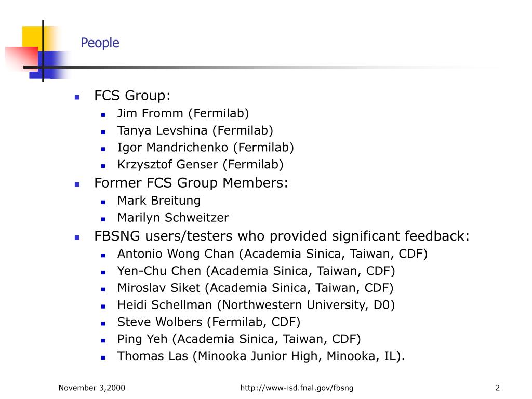Select Antonio Wong Chan entry
The width and height of the screenshot is (532, 399).
point(272,254)
